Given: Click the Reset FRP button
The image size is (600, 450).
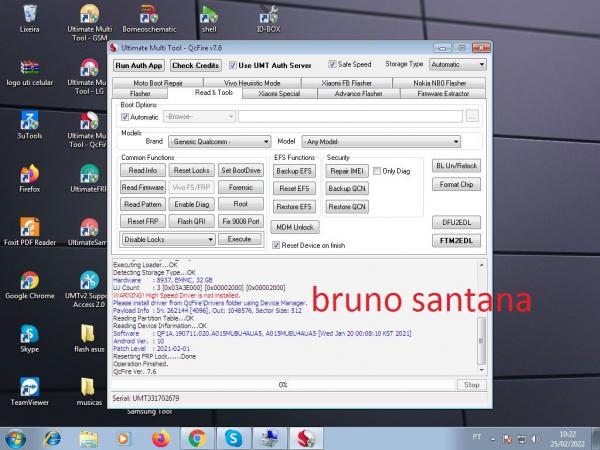Looking at the screenshot, I should pos(143,221).
